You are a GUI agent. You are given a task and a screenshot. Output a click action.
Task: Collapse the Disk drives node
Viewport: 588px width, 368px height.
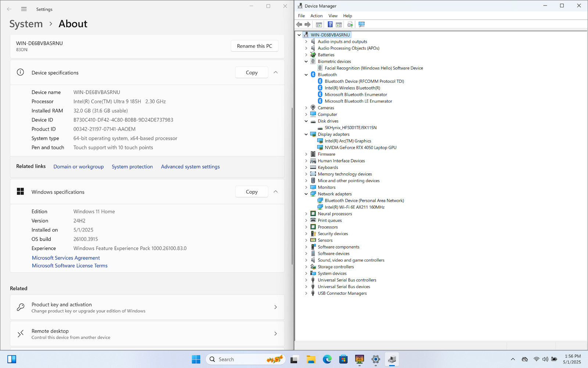pos(306,121)
